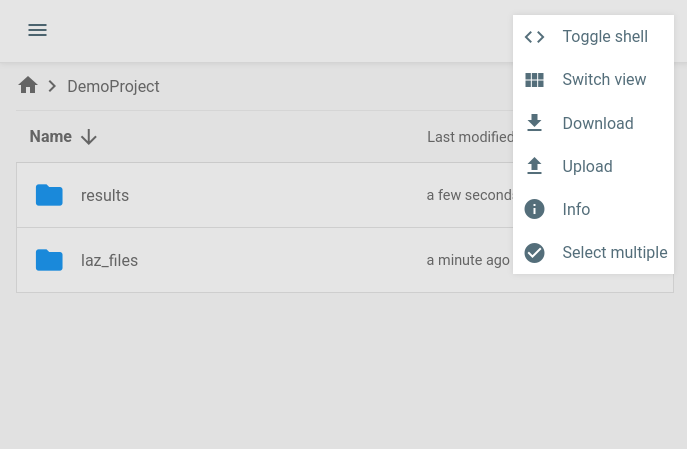Toggle sort direction arrow beside Name
The width and height of the screenshot is (687, 449).
click(x=89, y=137)
